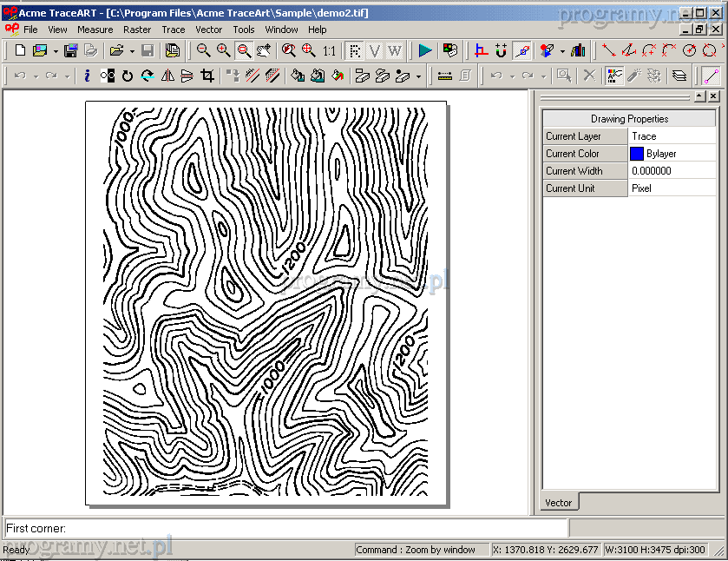Click the Pan hand tool
This screenshot has width=728, height=561.
coord(264,50)
